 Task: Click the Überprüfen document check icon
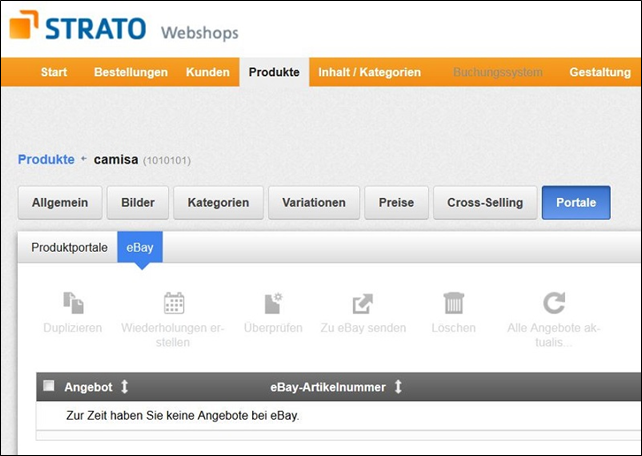point(273,303)
